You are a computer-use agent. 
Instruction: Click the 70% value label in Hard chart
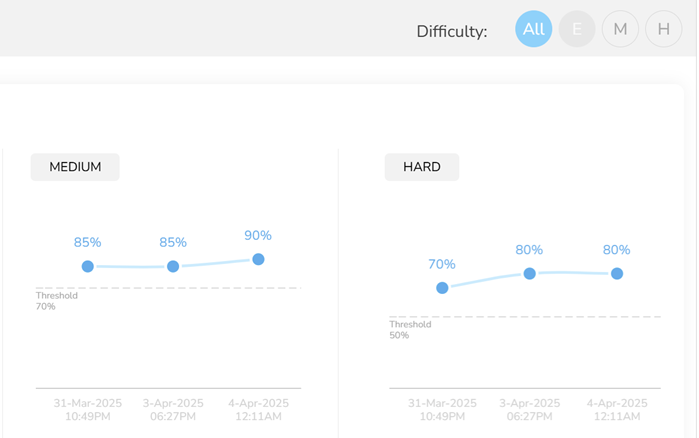click(442, 264)
